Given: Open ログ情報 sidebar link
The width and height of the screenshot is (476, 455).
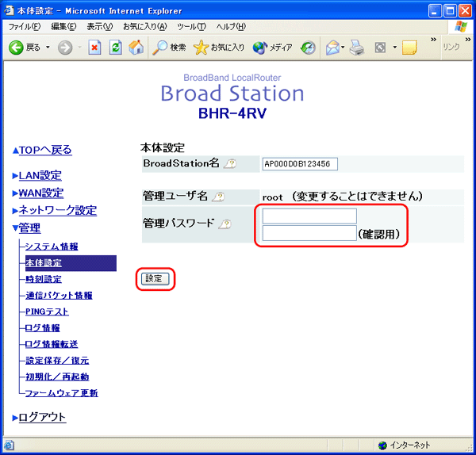Looking at the screenshot, I should [43, 328].
